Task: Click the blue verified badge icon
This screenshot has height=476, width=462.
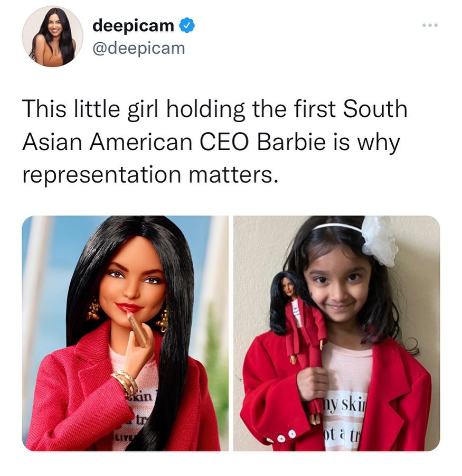Action: [187, 25]
